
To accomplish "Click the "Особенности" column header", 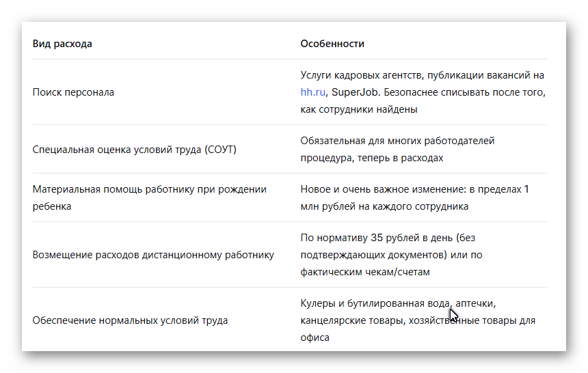I will coord(332,44).
